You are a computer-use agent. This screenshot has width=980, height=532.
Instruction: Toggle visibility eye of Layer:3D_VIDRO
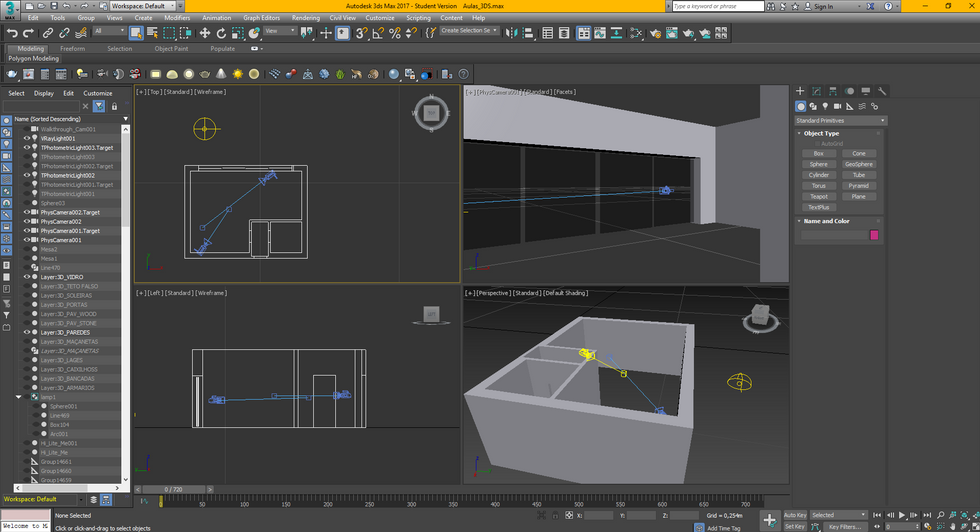pyautogui.click(x=27, y=277)
